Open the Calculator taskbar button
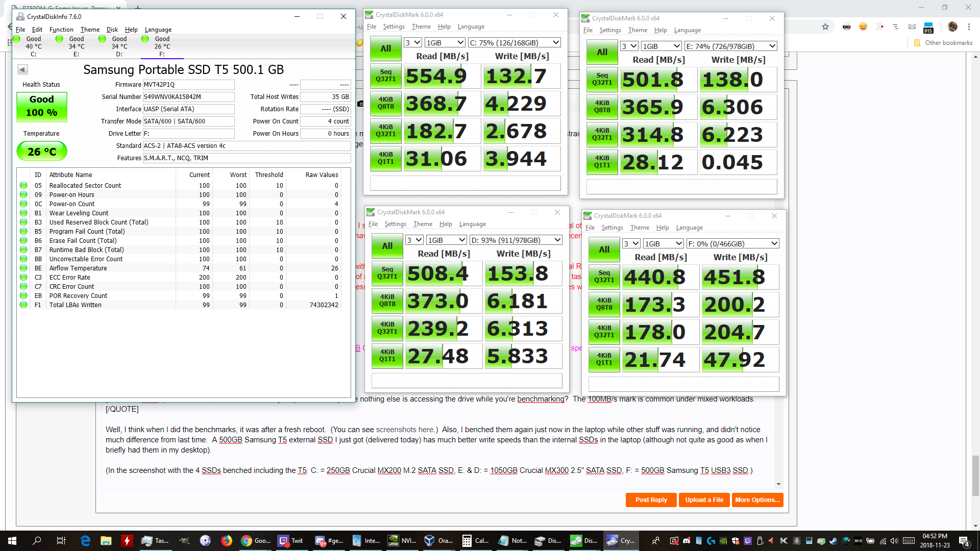980x551 pixels. [475, 541]
